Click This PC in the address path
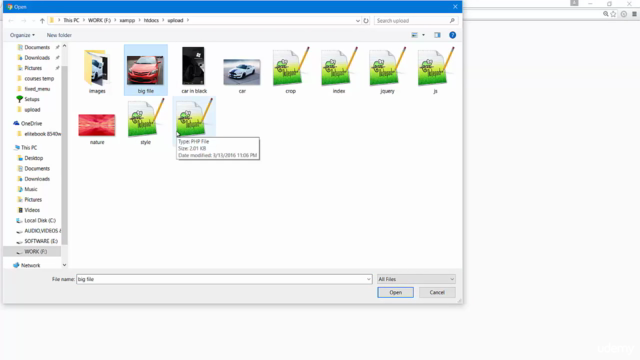The width and height of the screenshot is (640, 360). (x=71, y=20)
